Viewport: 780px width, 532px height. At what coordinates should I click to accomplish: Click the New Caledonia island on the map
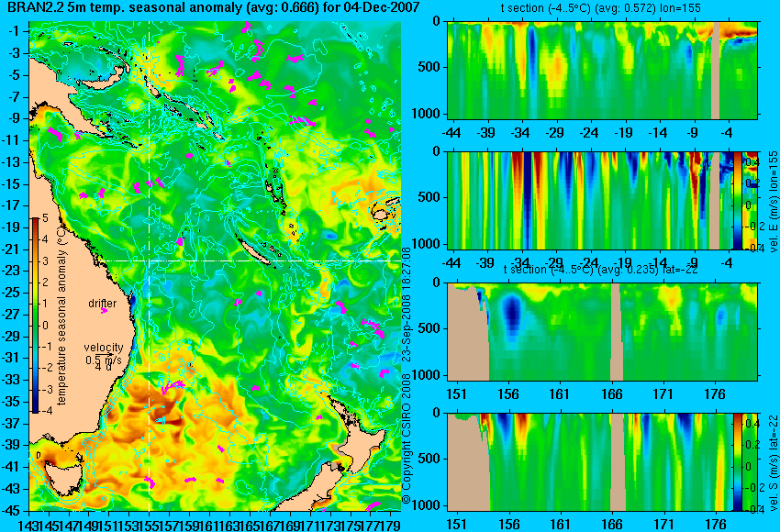point(253,251)
